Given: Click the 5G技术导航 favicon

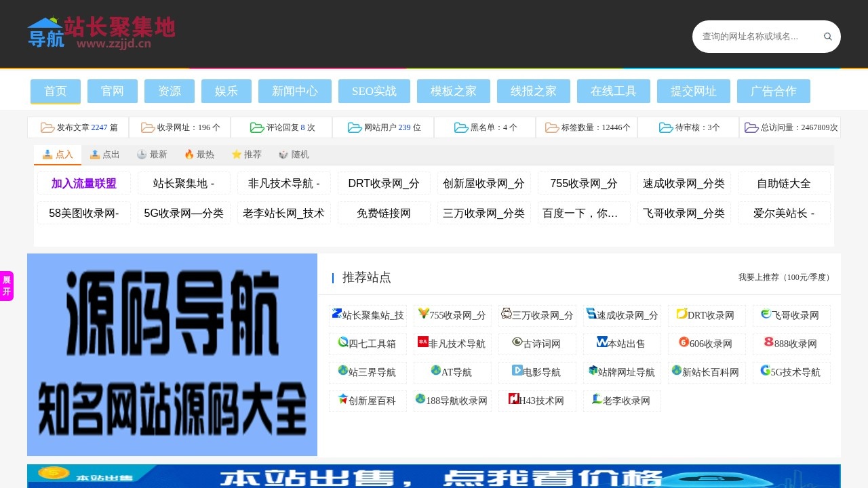Looking at the screenshot, I should tap(766, 370).
